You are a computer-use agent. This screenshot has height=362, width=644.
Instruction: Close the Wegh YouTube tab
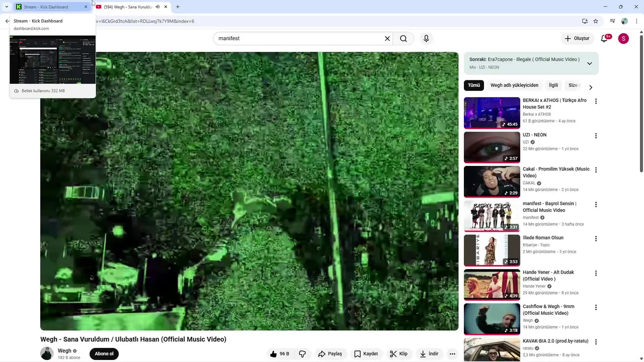pos(166,7)
